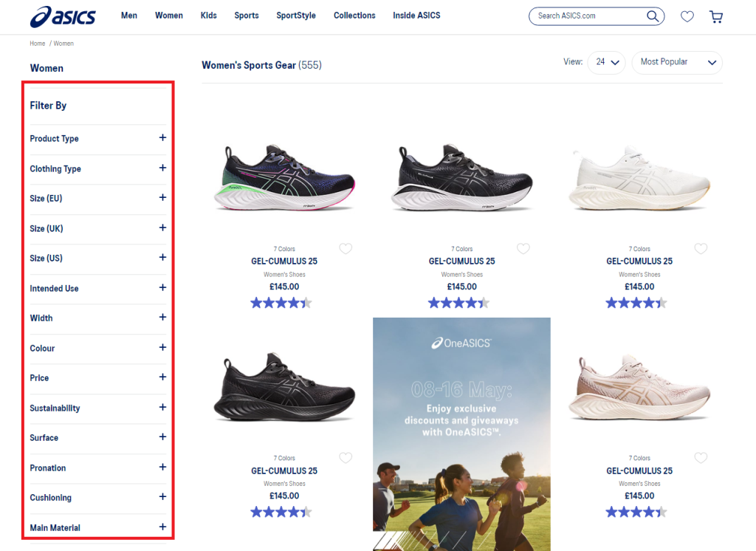The image size is (756, 551).
Task: Click the Women's Sports Gear (555) heading
Action: [261, 65]
